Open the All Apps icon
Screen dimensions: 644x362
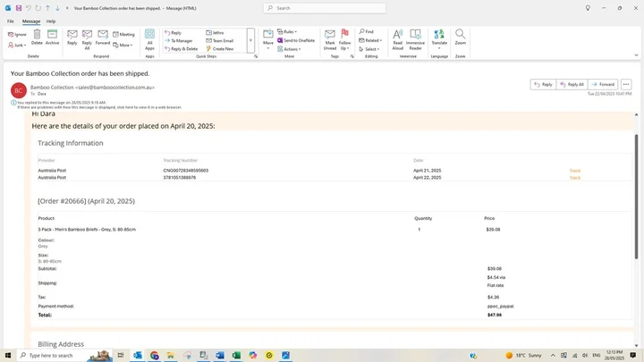(x=149, y=37)
